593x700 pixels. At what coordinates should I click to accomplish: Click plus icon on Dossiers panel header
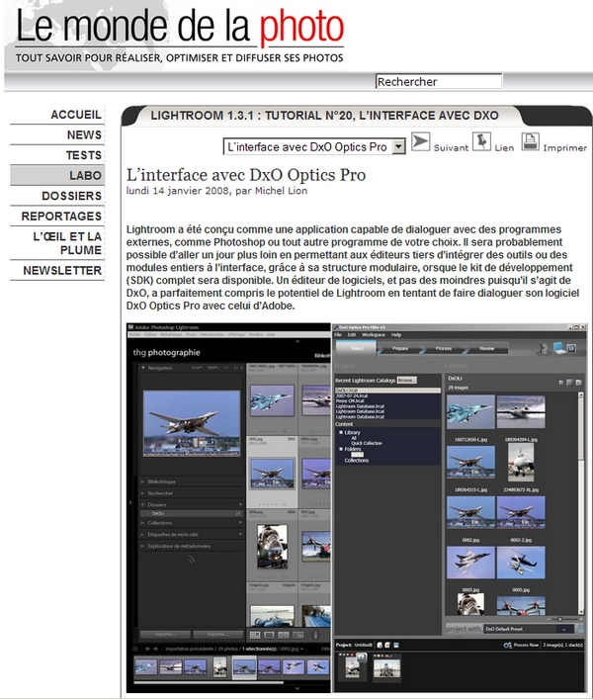240,504
